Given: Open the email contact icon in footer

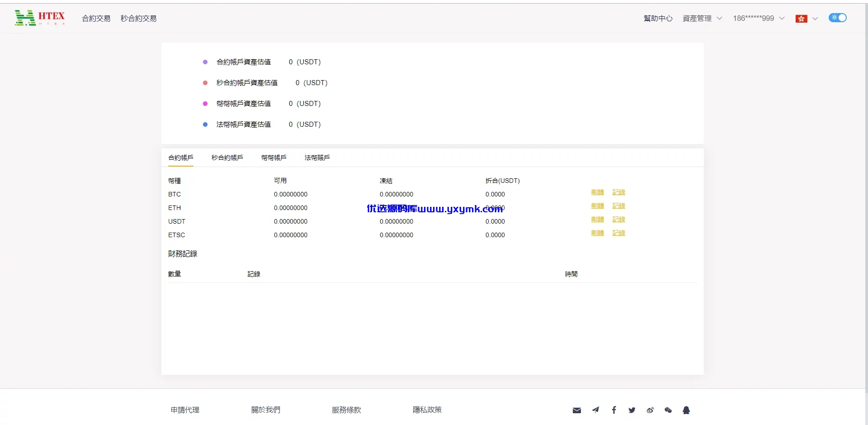Looking at the screenshot, I should click(576, 410).
